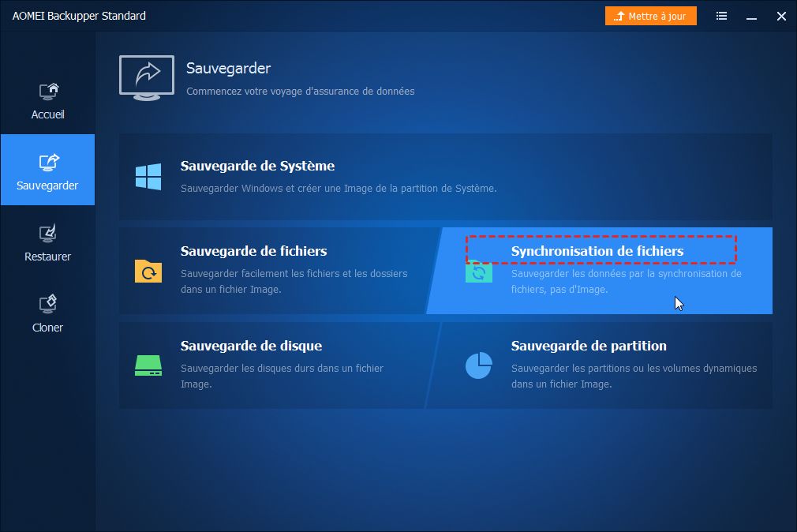Screen dimensions: 797x532
Task: Click 'Sauvegarder Windows et créer une Image' description
Action: [339, 188]
